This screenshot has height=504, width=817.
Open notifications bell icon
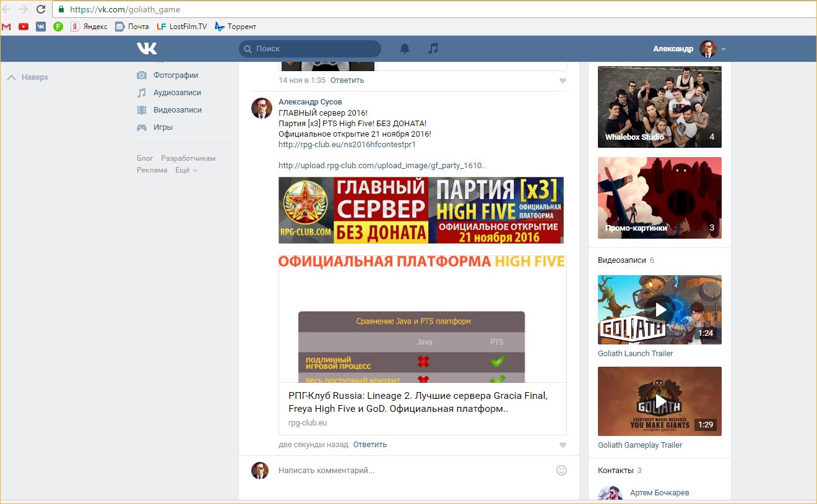[405, 48]
